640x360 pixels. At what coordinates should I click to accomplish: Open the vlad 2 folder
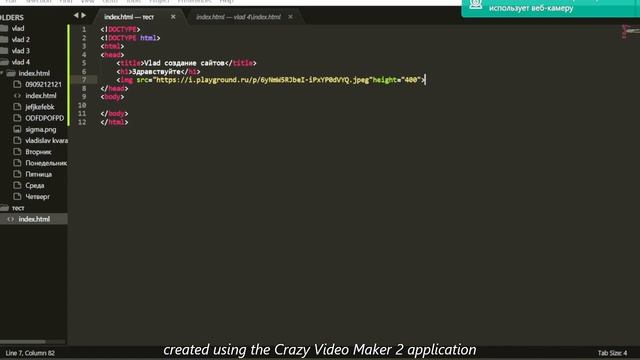click(x=20, y=40)
